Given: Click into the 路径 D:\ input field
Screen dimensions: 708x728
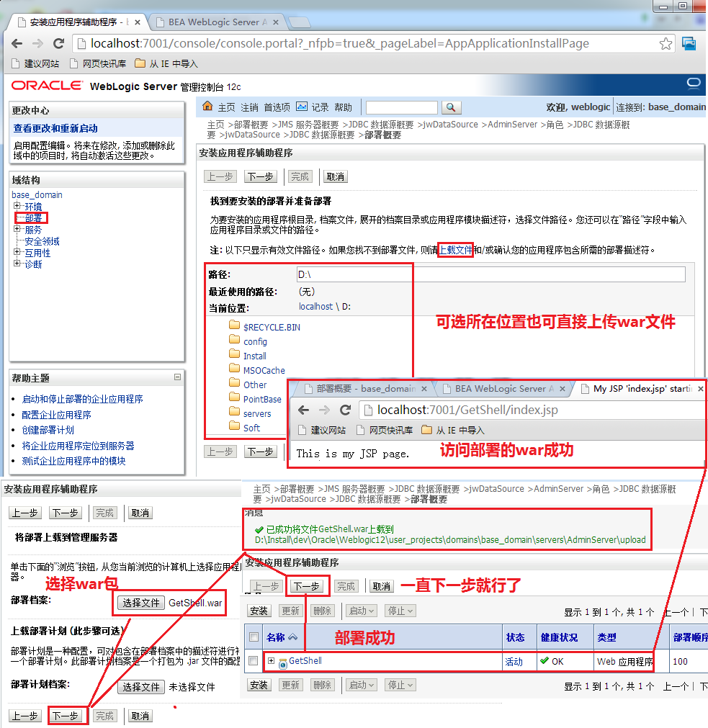Looking at the screenshot, I should [x=490, y=274].
